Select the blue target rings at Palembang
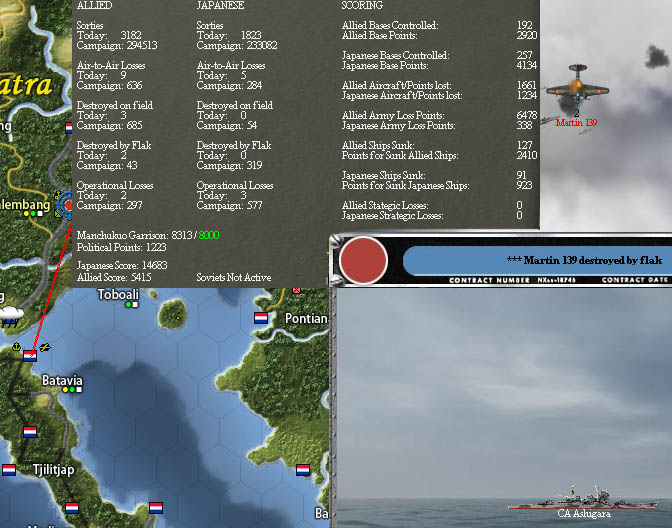672x528 pixels. pyautogui.click(x=65, y=205)
